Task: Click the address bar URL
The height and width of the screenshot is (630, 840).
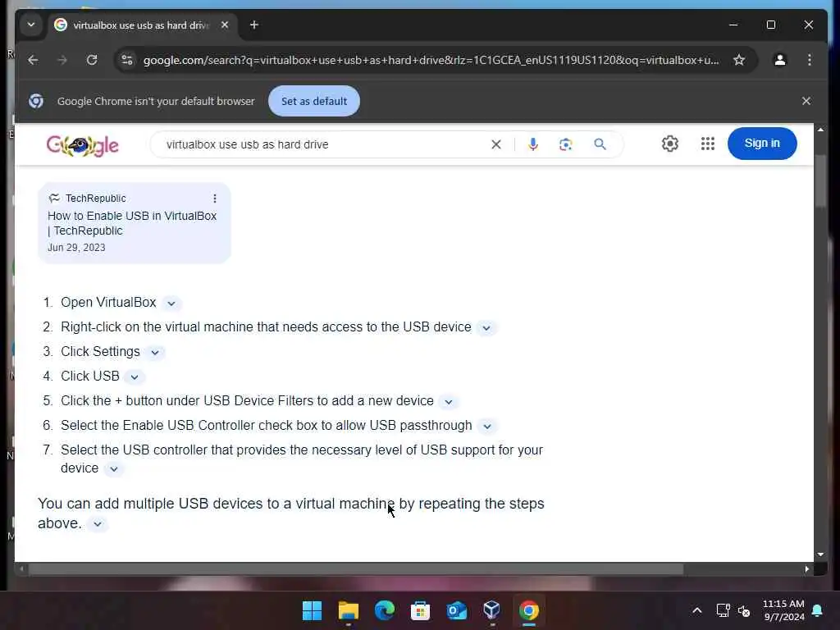Action: (431, 60)
